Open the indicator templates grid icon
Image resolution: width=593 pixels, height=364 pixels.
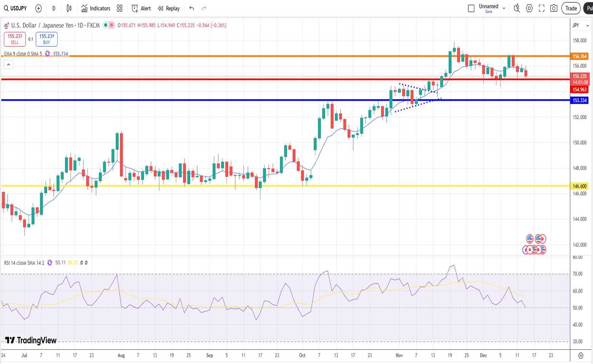[x=120, y=8]
